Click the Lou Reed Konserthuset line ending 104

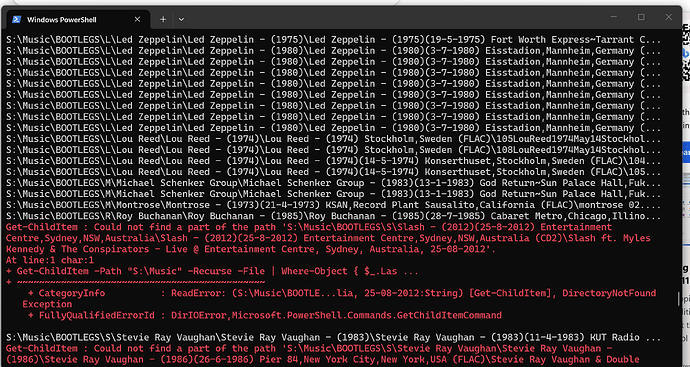333,161
